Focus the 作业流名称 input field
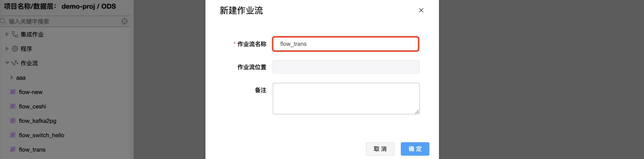The image size is (644, 159). coord(346,44)
